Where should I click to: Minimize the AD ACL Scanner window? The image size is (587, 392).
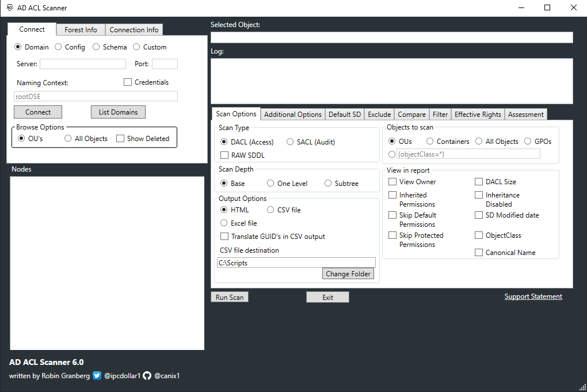[x=521, y=7]
